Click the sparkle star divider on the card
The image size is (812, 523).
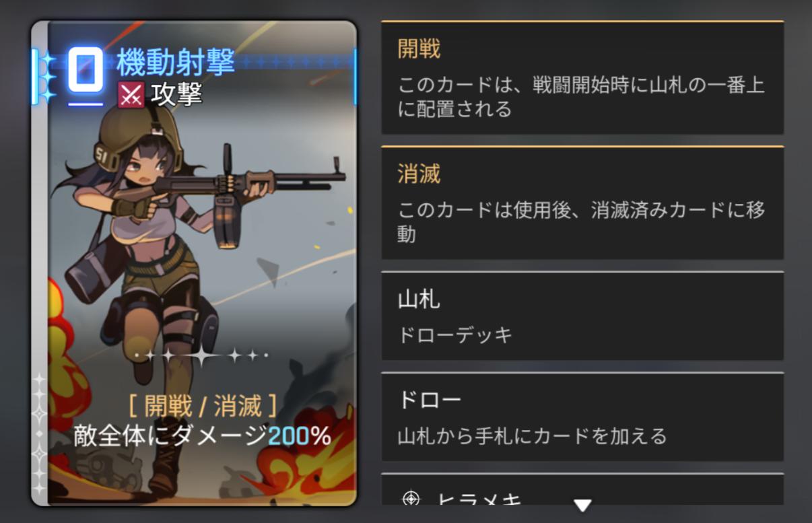[x=202, y=355]
